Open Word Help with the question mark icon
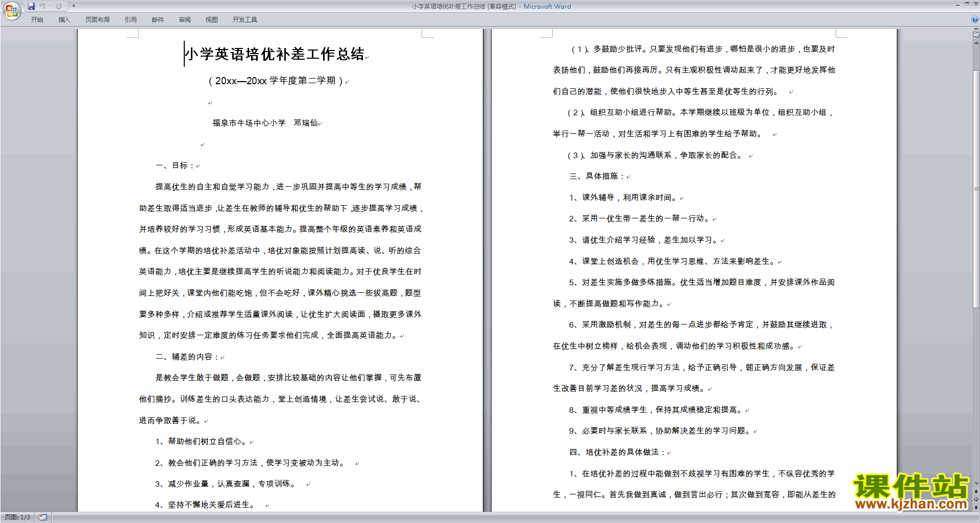This screenshot has width=980, height=523. [x=975, y=19]
